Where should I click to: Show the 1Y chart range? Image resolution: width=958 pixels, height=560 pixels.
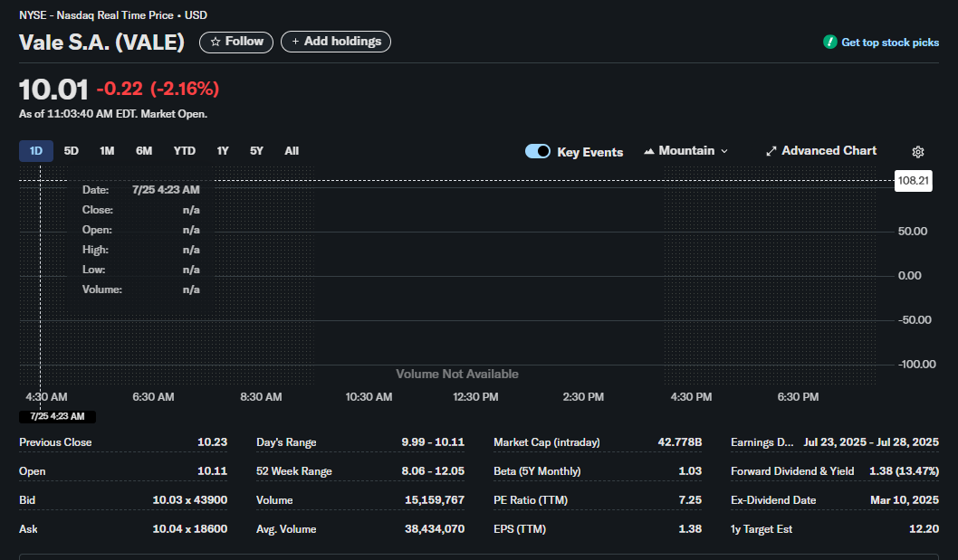pyautogui.click(x=223, y=151)
